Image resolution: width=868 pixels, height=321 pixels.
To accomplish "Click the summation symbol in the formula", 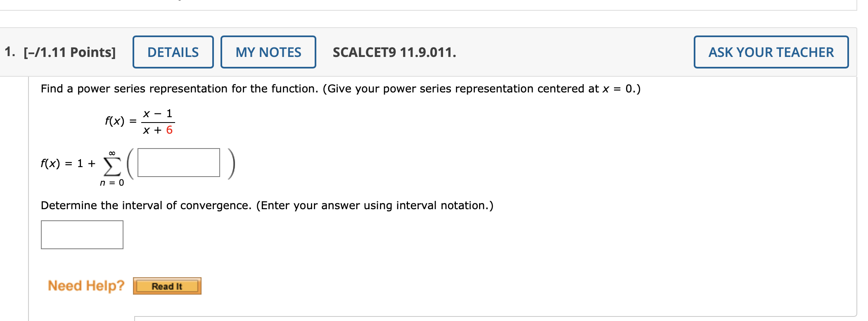I will point(111,163).
